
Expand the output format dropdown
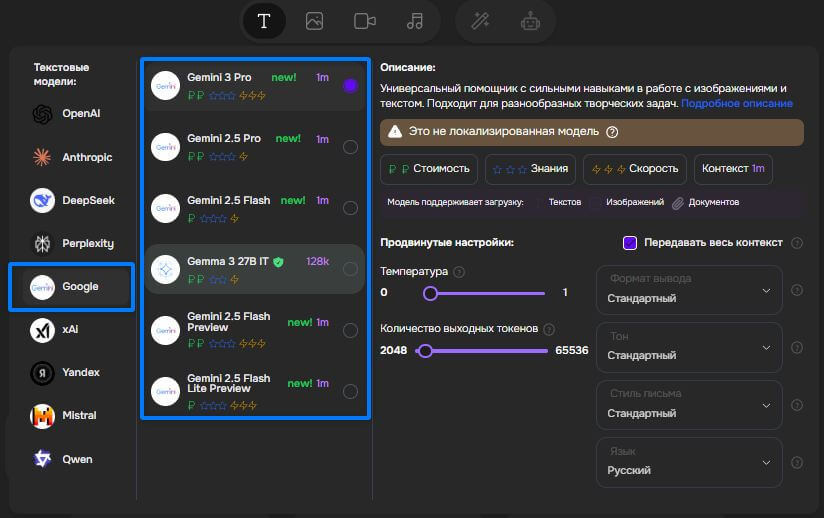pyautogui.click(x=687, y=290)
